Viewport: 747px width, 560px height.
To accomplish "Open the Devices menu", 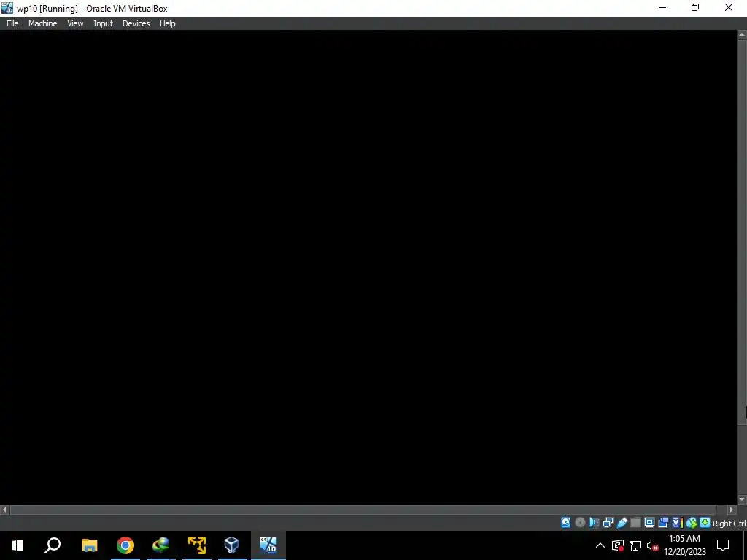I will [136, 23].
